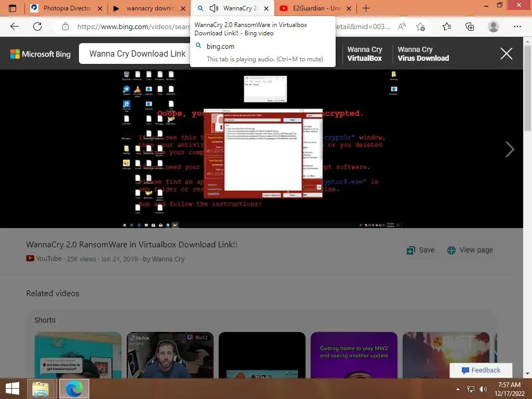Open a new tab with plus icon

(x=366, y=8)
